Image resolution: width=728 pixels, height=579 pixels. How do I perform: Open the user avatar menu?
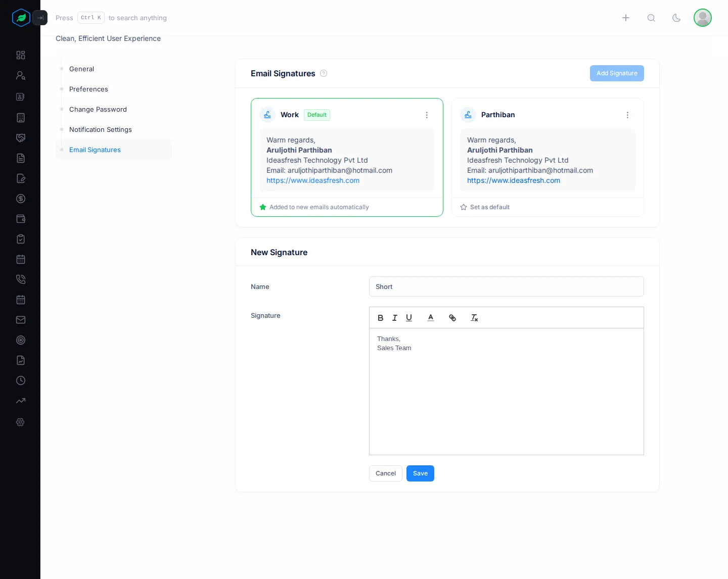[703, 18]
